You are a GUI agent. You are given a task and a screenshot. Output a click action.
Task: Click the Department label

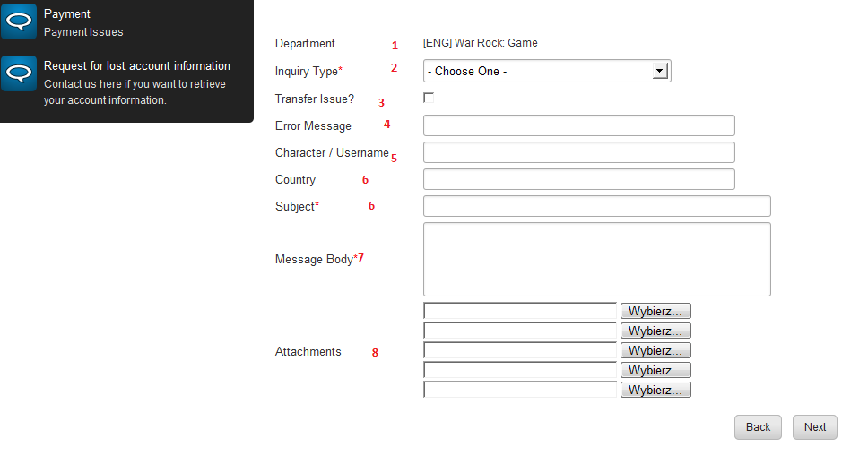coord(305,44)
